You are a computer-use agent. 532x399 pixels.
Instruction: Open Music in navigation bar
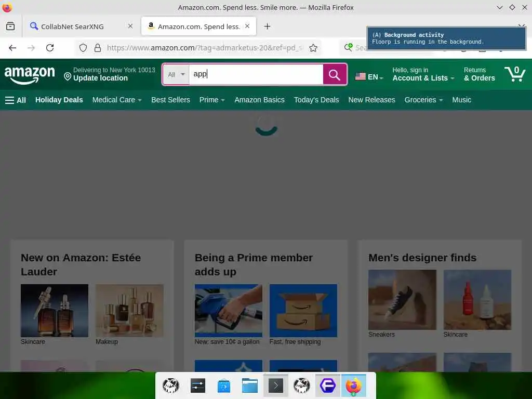tap(462, 100)
